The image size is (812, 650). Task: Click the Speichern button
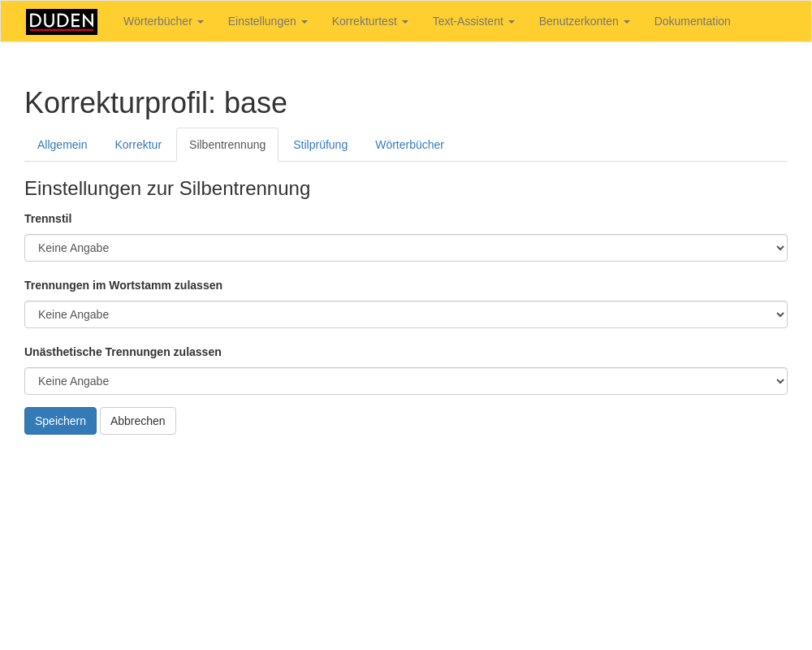(x=60, y=421)
